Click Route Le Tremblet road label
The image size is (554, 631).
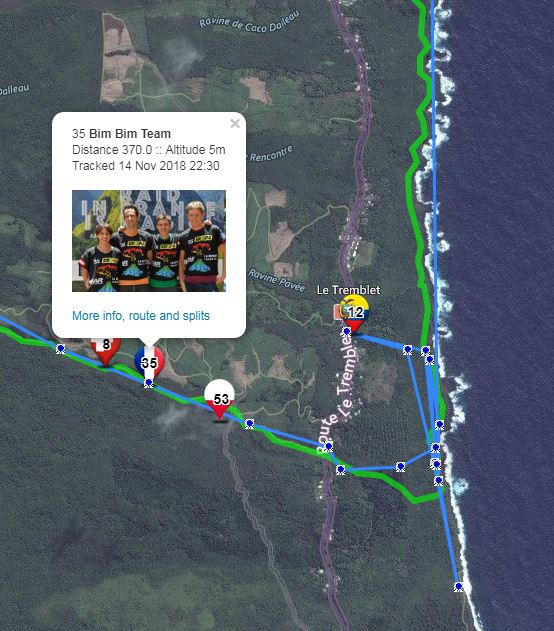coord(337,392)
